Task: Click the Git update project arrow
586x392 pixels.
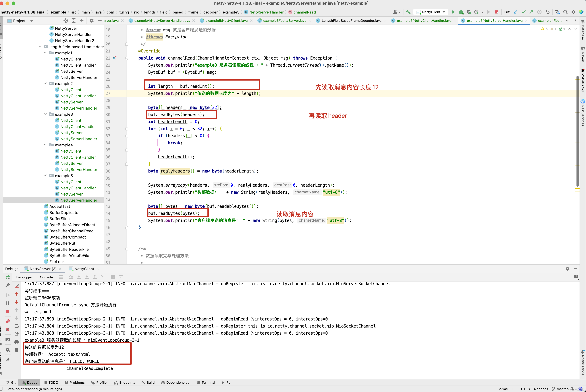Action: [515, 12]
